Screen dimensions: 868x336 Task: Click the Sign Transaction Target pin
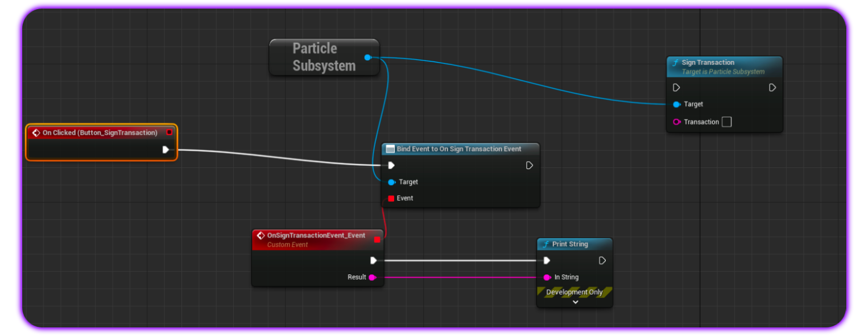676,104
